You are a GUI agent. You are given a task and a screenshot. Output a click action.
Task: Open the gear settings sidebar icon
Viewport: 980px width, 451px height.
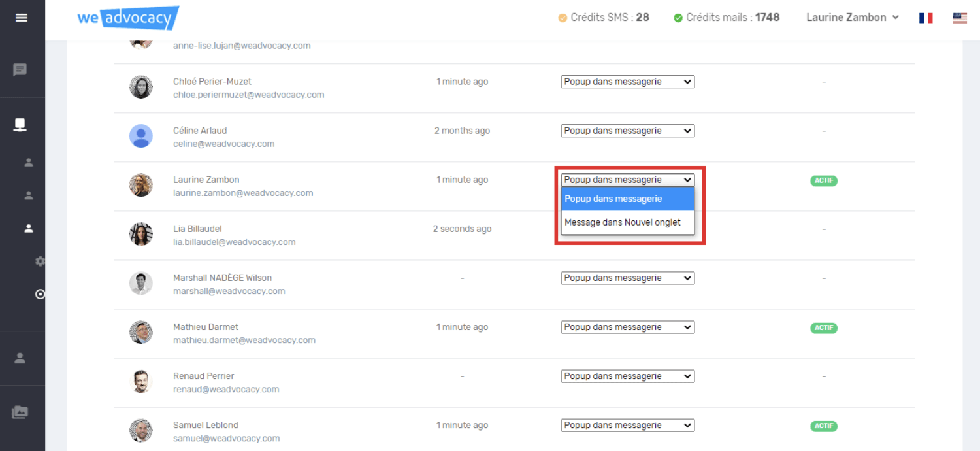(x=40, y=261)
